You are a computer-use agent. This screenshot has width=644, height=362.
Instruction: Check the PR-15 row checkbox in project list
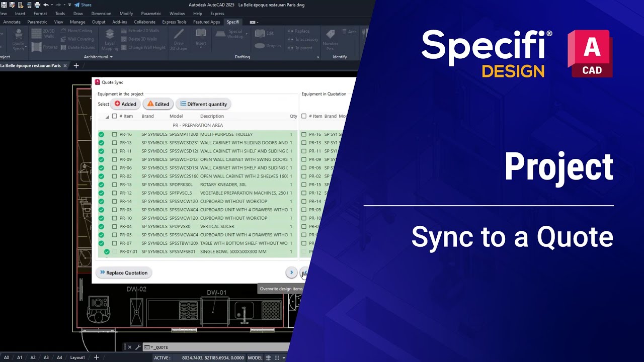(x=114, y=185)
